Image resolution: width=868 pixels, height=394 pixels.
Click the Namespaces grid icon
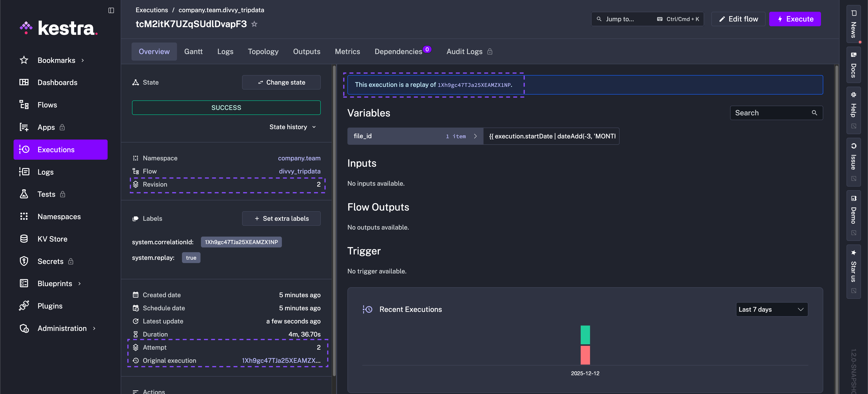click(x=24, y=216)
